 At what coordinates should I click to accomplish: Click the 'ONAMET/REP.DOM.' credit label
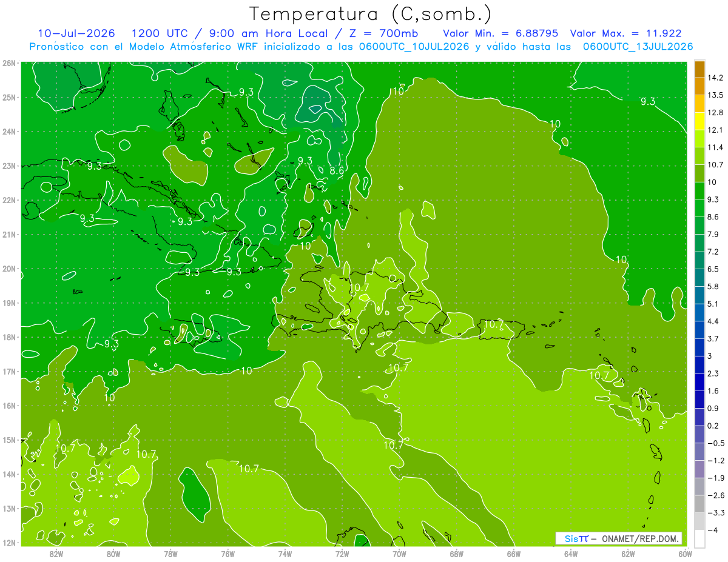pyautogui.click(x=641, y=538)
